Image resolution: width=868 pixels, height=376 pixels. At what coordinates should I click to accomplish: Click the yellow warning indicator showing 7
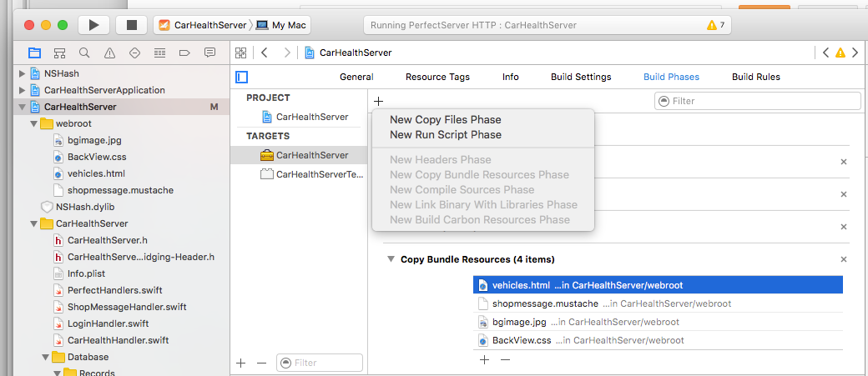[715, 25]
